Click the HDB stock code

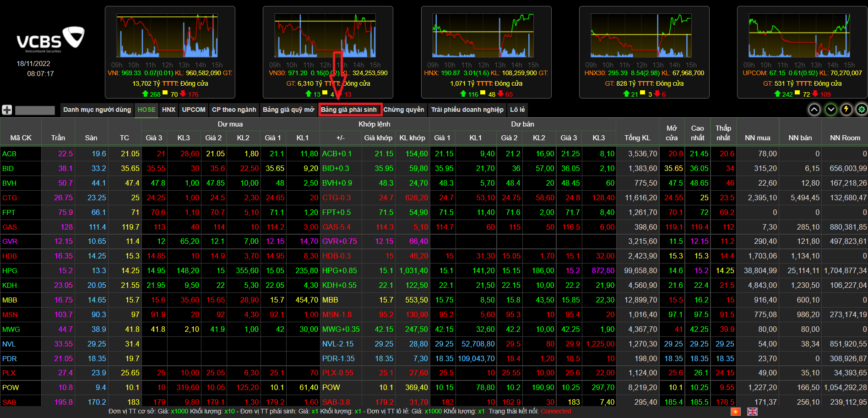pos(10,256)
